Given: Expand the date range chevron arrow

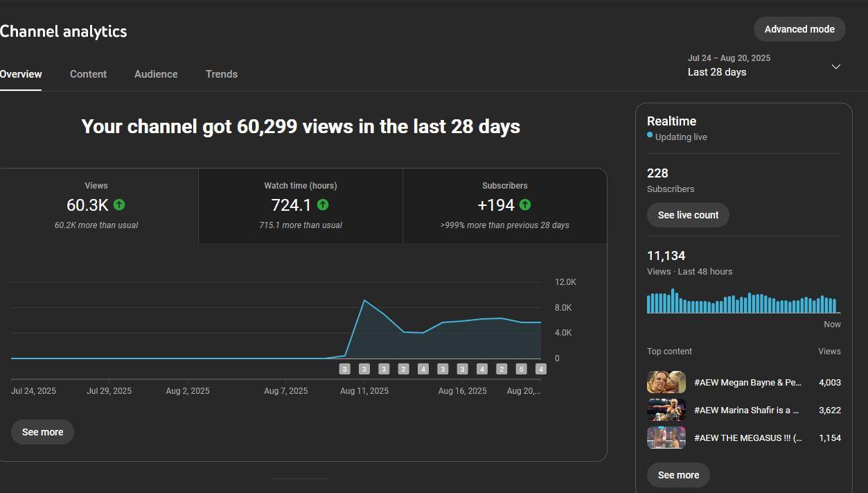Looking at the screenshot, I should click(x=835, y=67).
